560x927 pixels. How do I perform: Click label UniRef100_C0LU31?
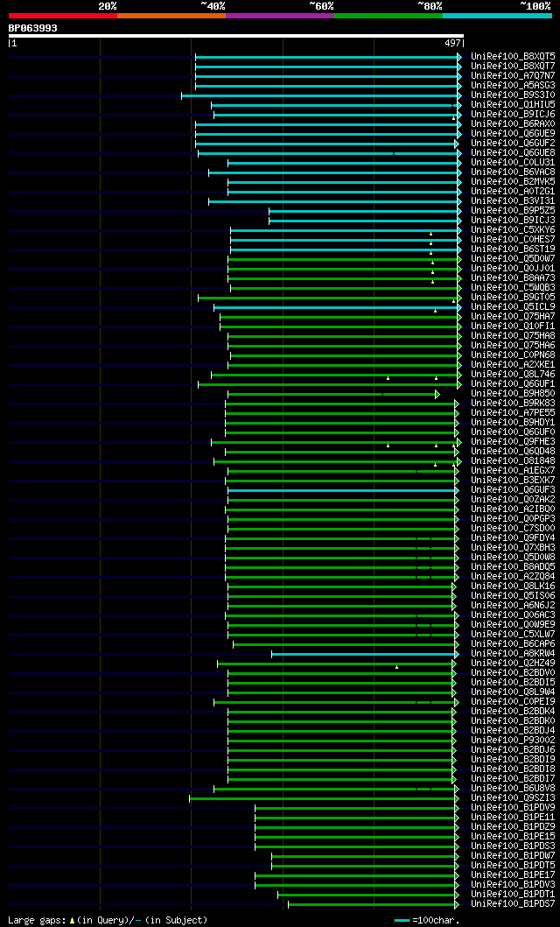point(514,163)
